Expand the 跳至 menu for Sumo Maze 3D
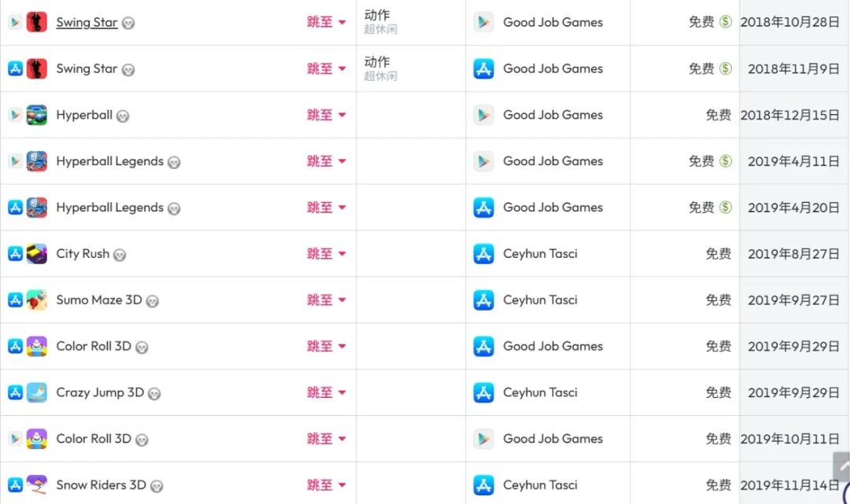Viewport: 850px width, 504px height. (x=327, y=300)
